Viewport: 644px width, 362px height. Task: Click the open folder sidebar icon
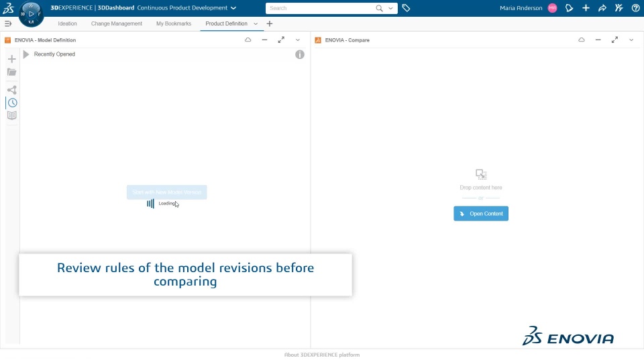pyautogui.click(x=12, y=72)
